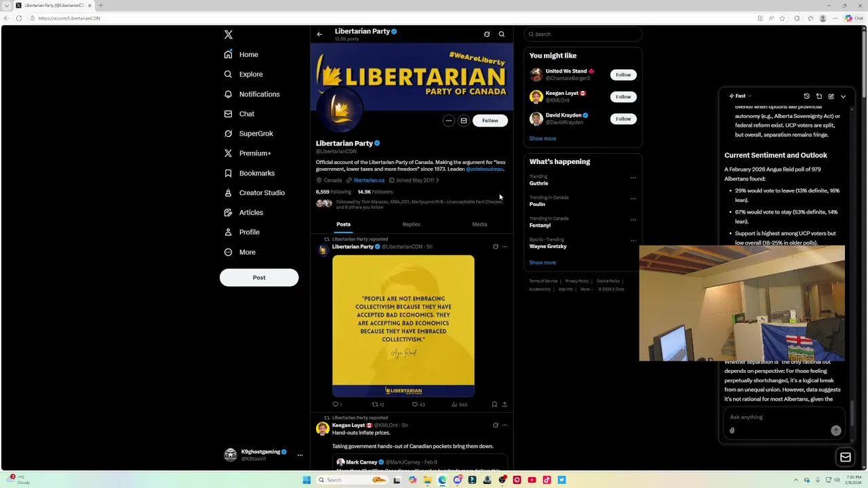868x488 pixels.
Task: Open Premium+ in the sidebar
Action: 248,153
